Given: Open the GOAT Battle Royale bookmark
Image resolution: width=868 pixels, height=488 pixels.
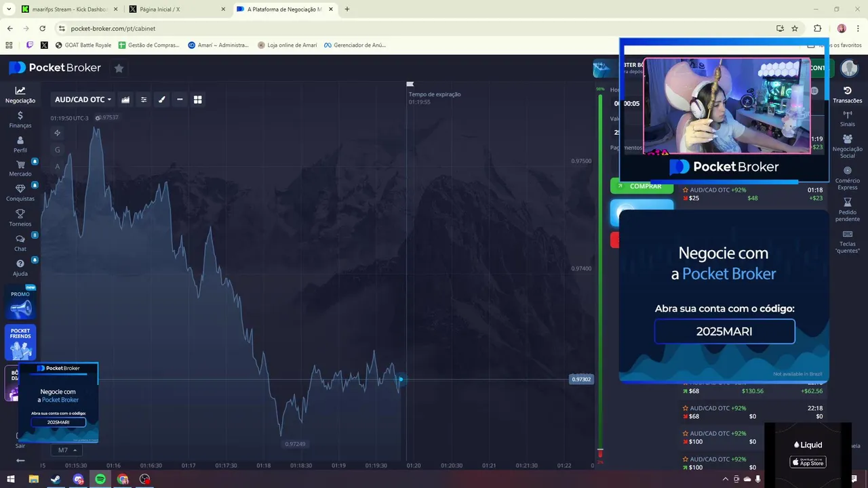Looking at the screenshot, I should 83,45.
